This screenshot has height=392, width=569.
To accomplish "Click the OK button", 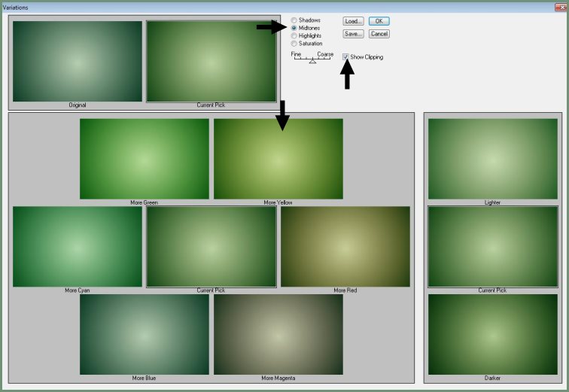I will [x=379, y=21].
